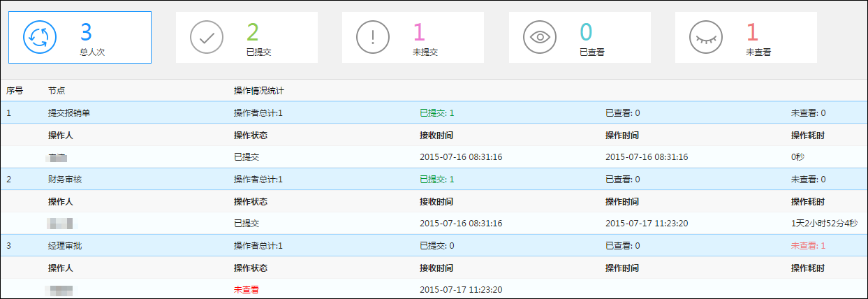Select the 未查看 summary card
The height and width of the screenshot is (299, 868).
click(x=746, y=38)
